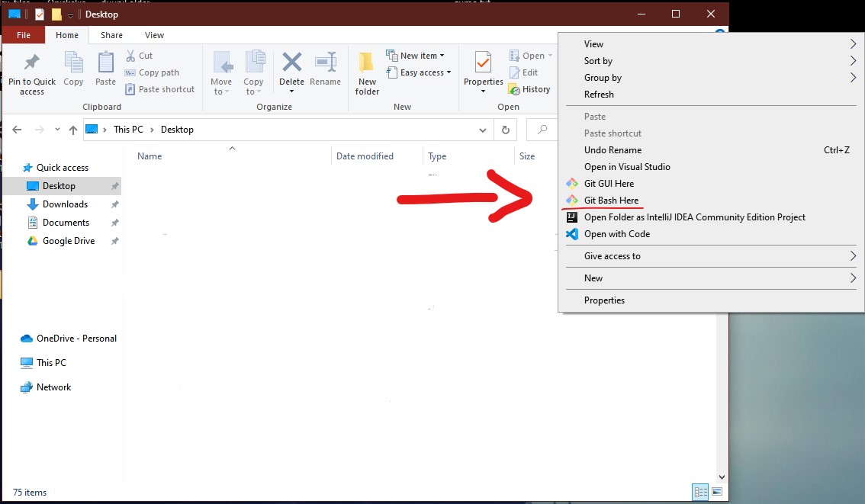Choose Open with Code menu entry
The image size is (865, 504).
tap(616, 234)
